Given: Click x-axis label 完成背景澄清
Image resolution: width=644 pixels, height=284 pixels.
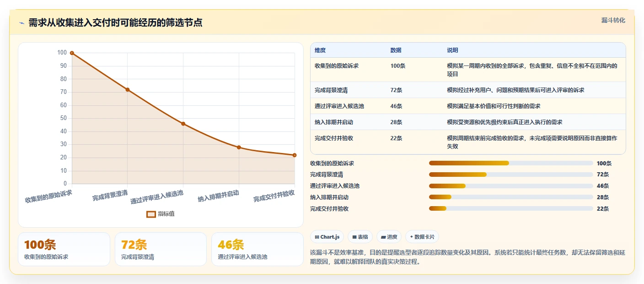Looking at the screenshot, I should coord(110,196).
